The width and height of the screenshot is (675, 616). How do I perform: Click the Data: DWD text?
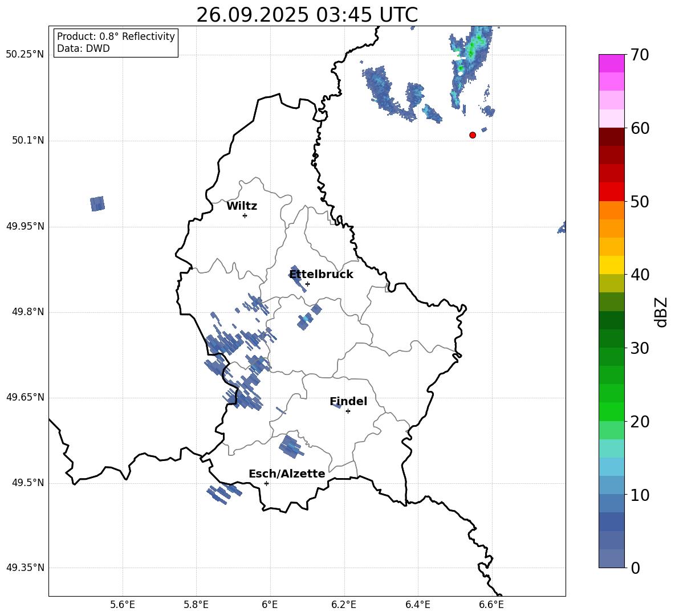[83, 48]
